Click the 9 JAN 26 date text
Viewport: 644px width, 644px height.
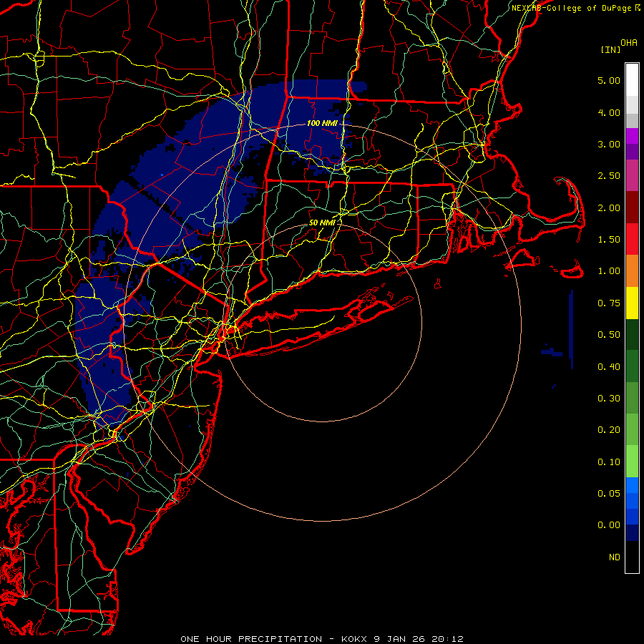click(399, 639)
